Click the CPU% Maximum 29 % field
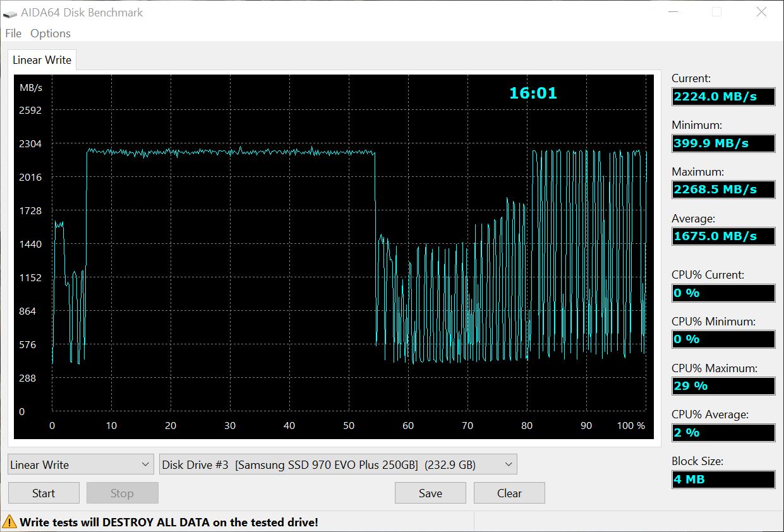Image resolution: width=784 pixels, height=532 pixels. coord(723,386)
